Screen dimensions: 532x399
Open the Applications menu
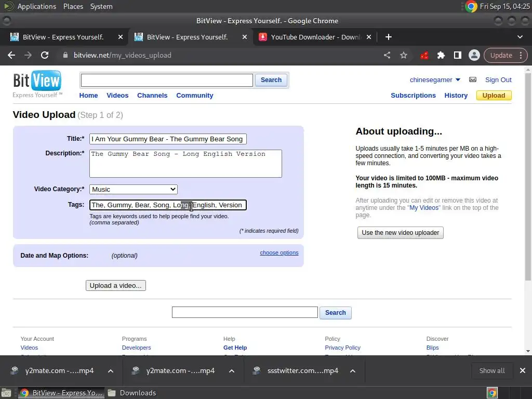pyautogui.click(x=37, y=6)
